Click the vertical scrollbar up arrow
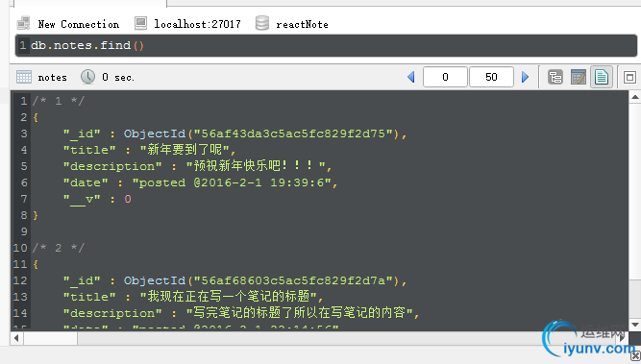 pyautogui.click(x=635, y=97)
